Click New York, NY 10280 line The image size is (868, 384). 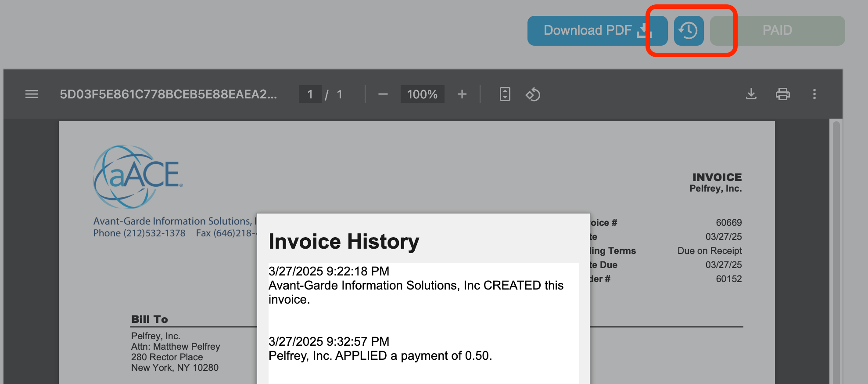[175, 368]
